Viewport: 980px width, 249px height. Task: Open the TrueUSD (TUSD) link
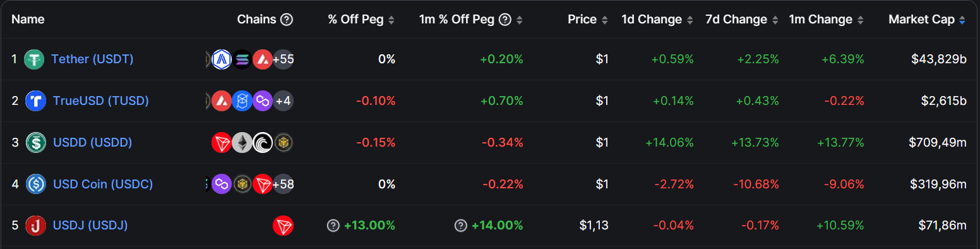tap(101, 101)
